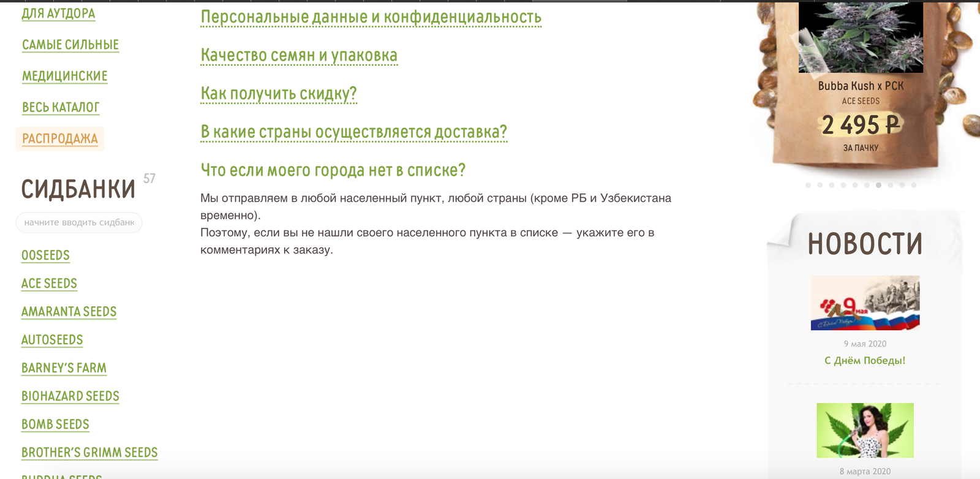The height and width of the screenshot is (479, 980).
Task: Expand Персональные данные и конфиденциальность question
Action: (x=371, y=17)
